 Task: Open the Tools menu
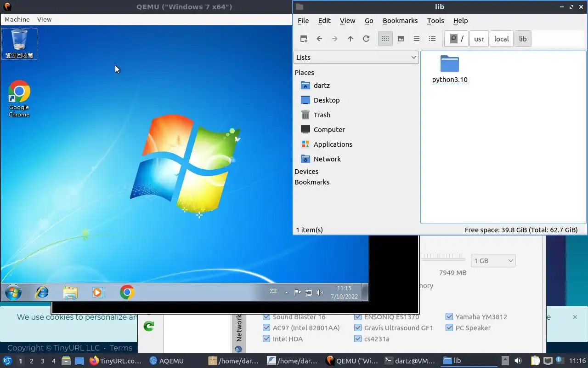tap(435, 21)
